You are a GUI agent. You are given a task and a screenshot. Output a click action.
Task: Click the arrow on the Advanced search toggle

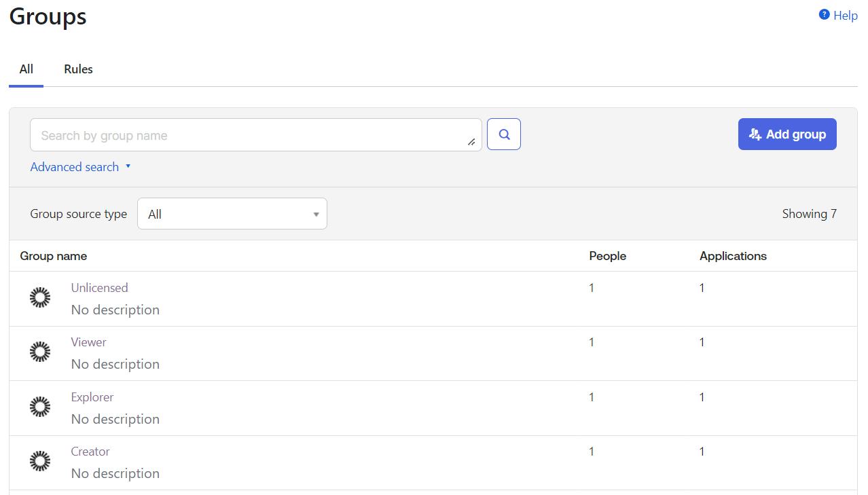(128, 166)
